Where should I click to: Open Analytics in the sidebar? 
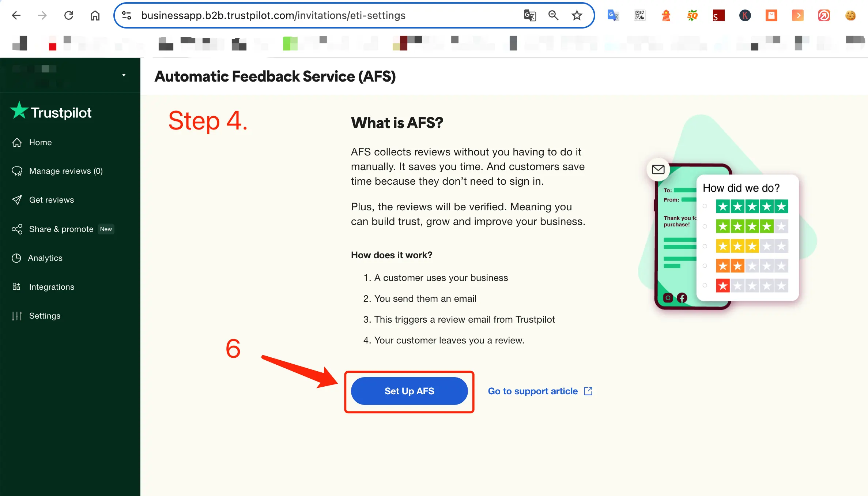[45, 258]
